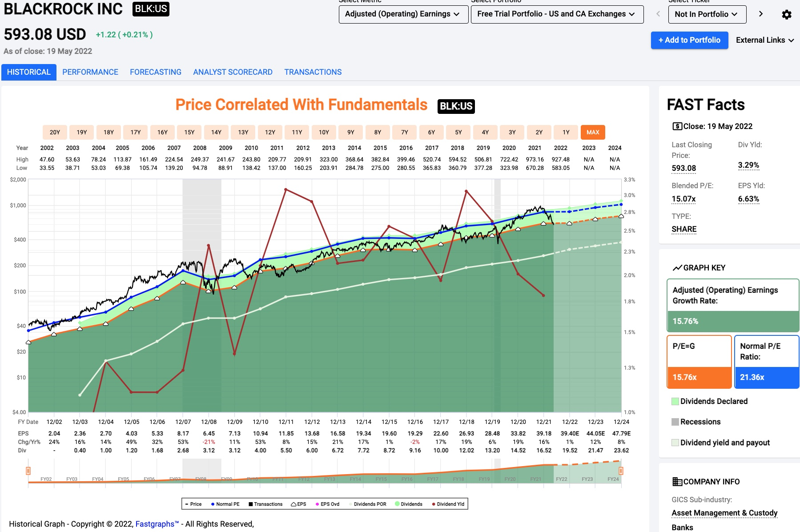The width and height of the screenshot is (800, 532).
Task: Open the Free Trial Portfolio dropdown
Action: pyautogui.click(x=557, y=14)
